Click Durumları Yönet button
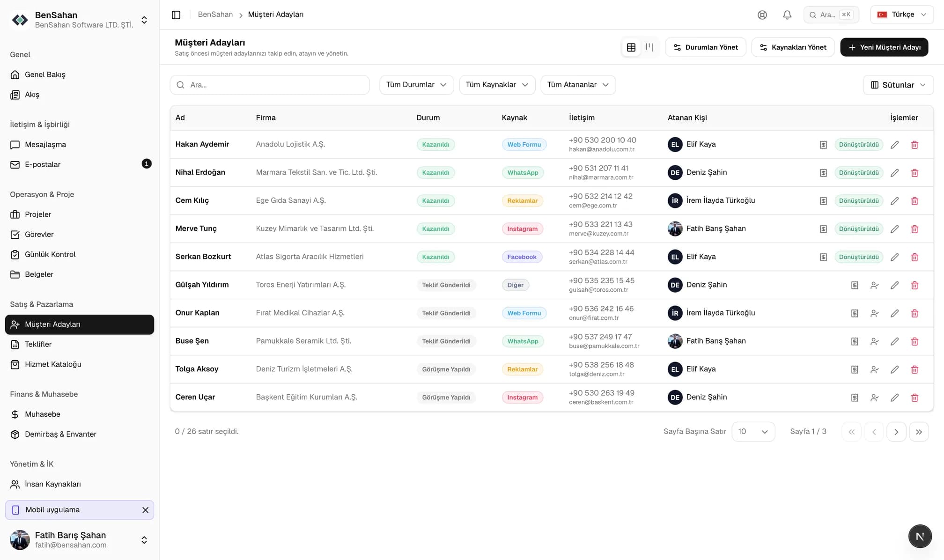 pos(705,47)
